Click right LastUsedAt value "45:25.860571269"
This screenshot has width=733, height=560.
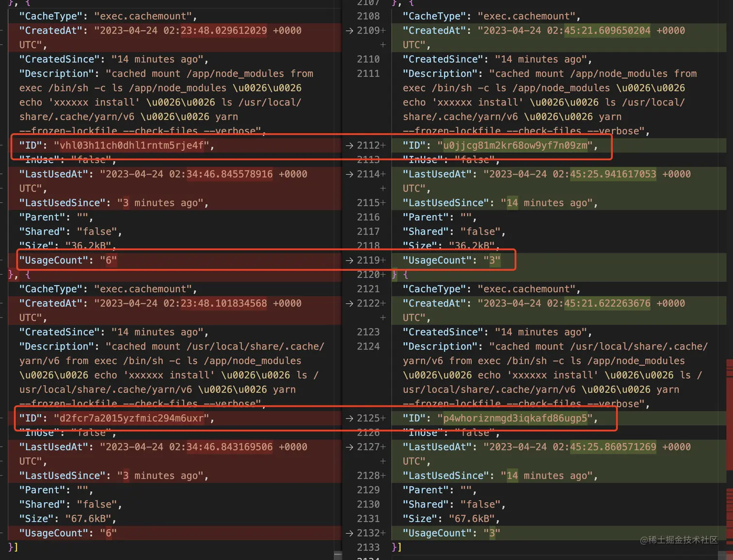pyautogui.click(x=613, y=447)
